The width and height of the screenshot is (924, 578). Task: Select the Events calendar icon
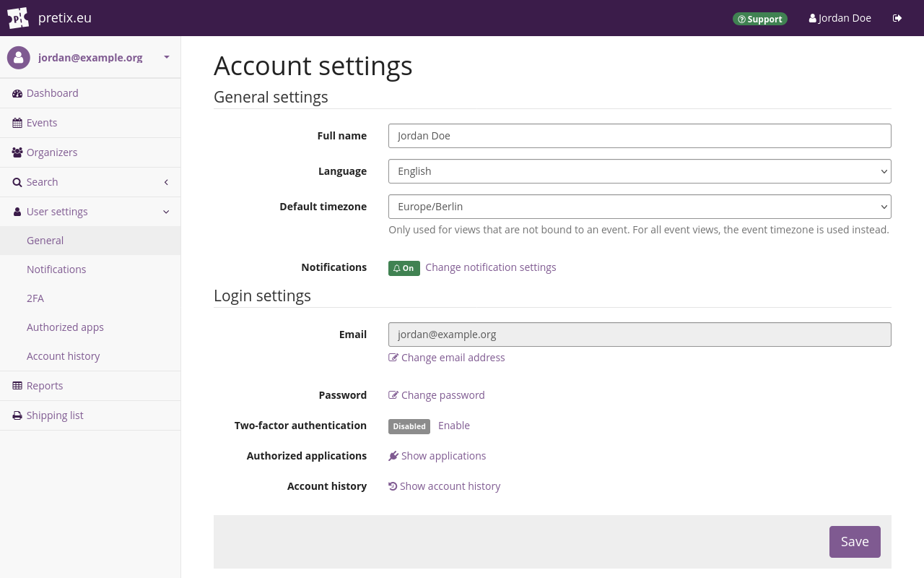pyautogui.click(x=16, y=122)
